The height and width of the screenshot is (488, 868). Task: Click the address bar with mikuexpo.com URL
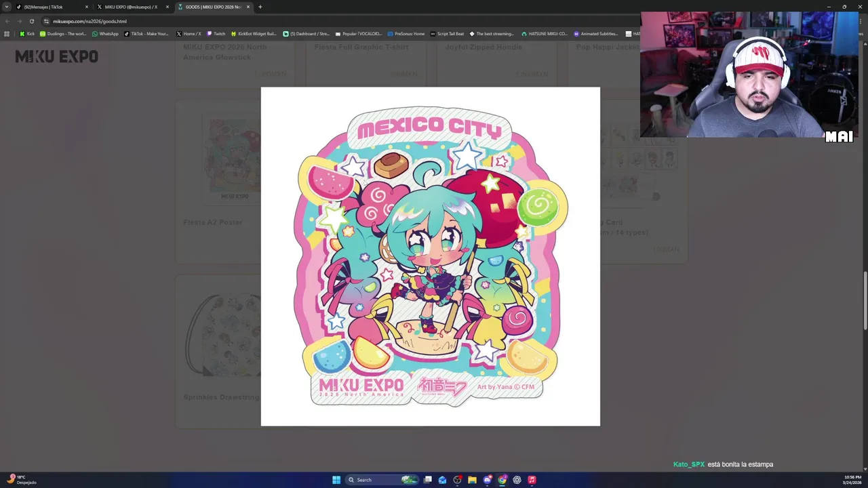pyautogui.click(x=339, y=21)
